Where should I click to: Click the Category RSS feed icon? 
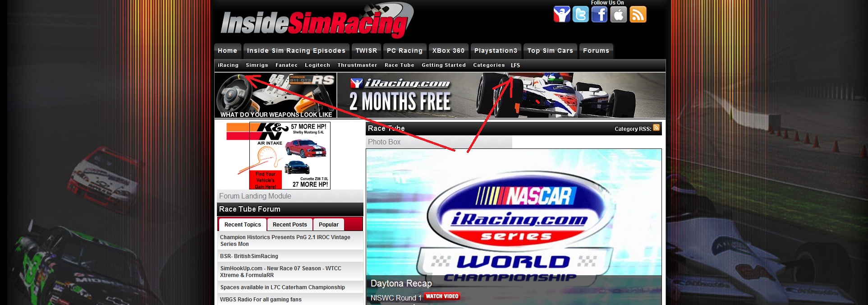click(657, 128)
